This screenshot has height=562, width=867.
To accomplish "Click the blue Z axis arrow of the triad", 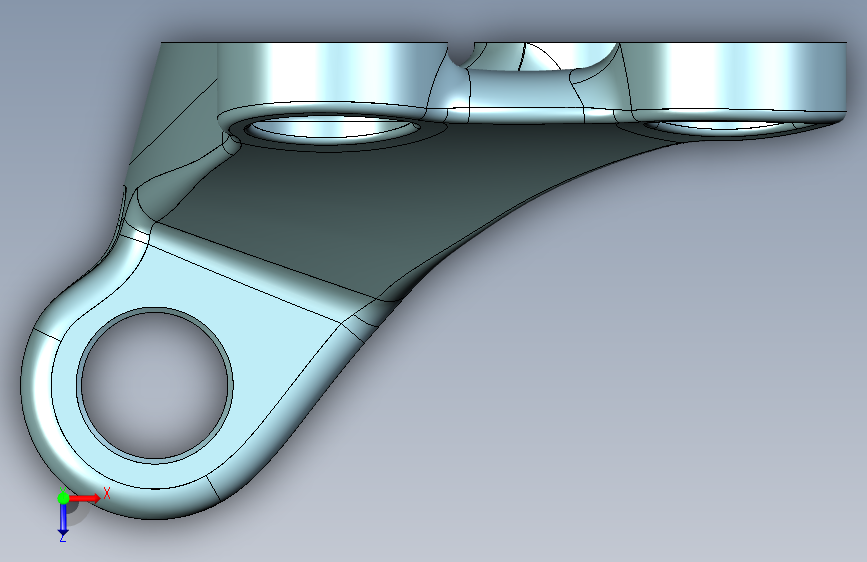I will click(63, 520).
